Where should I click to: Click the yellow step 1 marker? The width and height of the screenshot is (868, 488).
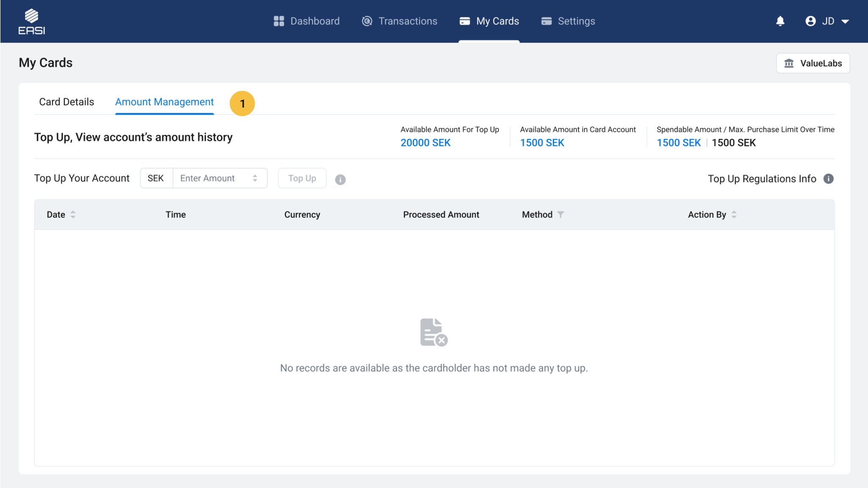tap(242, 103)
